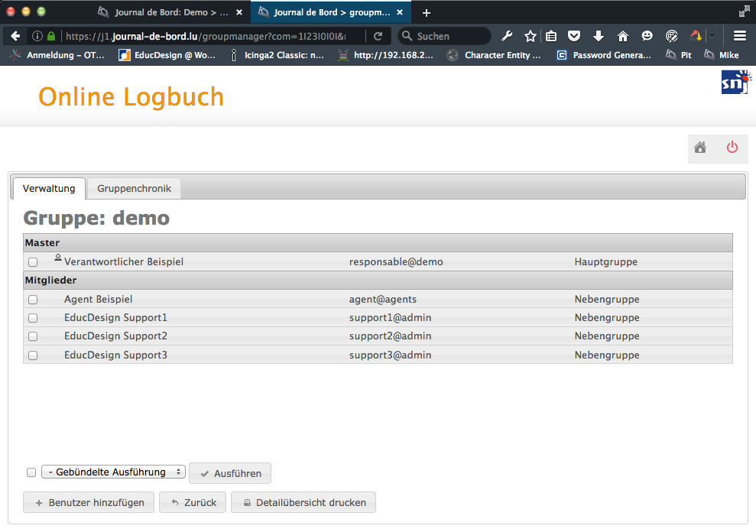This screenshot has height=532, width=756.
Task: Tick the EducDesign Support1 checkbox
Action: pyautogui.click(x=33, y=318)
